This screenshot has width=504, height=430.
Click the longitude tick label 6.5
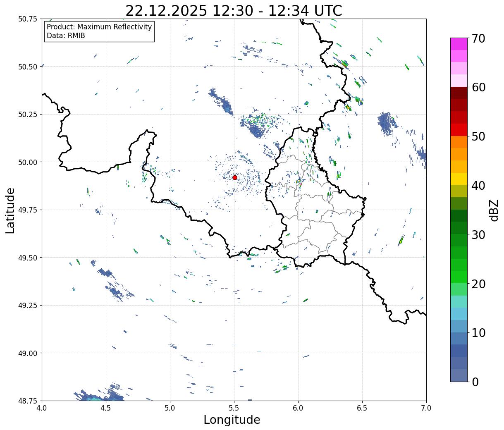pyautogui.click(x=362, y=408)
